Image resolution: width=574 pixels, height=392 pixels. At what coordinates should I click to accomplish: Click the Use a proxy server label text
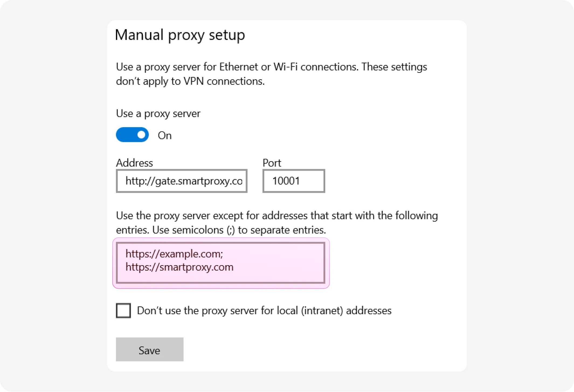(x=158, y=114)
